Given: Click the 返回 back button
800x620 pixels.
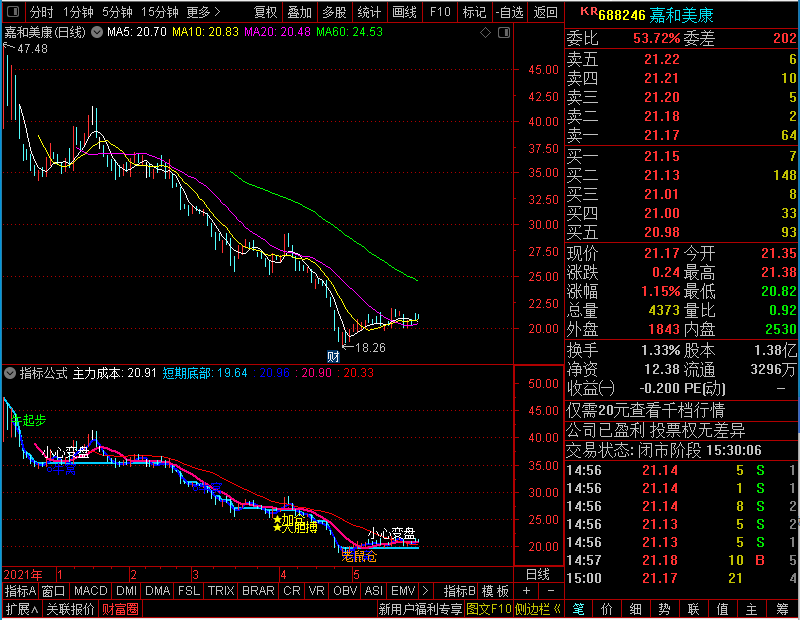Looking at the screenshot, I should (545, 12).
